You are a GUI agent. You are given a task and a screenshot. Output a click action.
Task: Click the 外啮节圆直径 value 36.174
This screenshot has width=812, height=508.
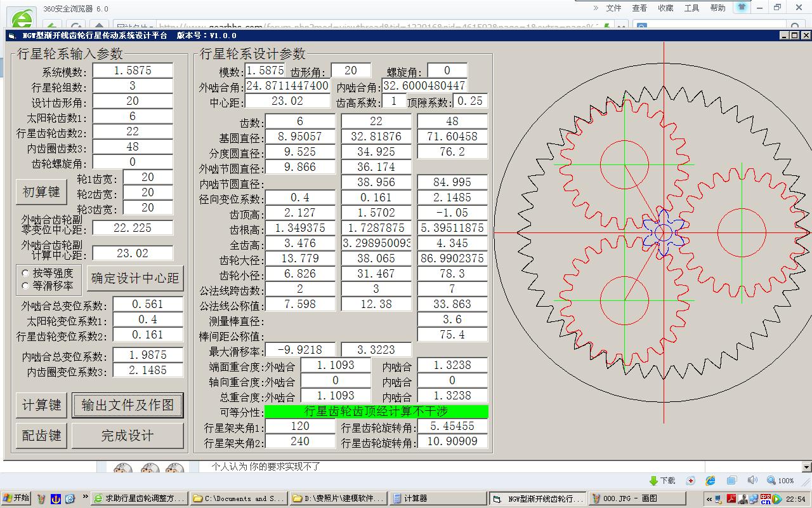coord(376,167)
